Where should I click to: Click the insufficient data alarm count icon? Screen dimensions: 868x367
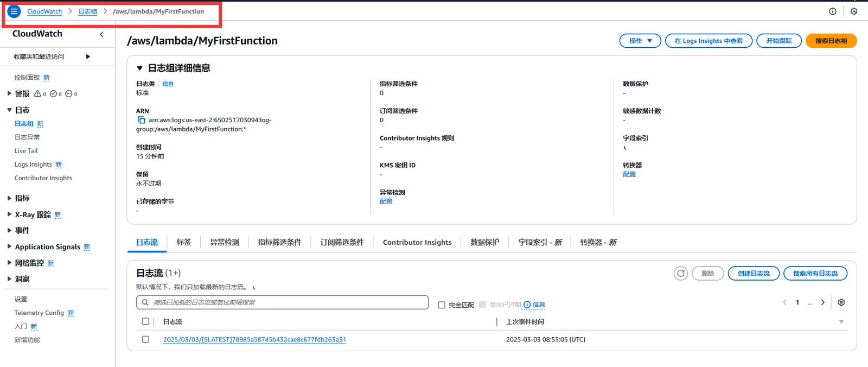[x=69, y=94]
